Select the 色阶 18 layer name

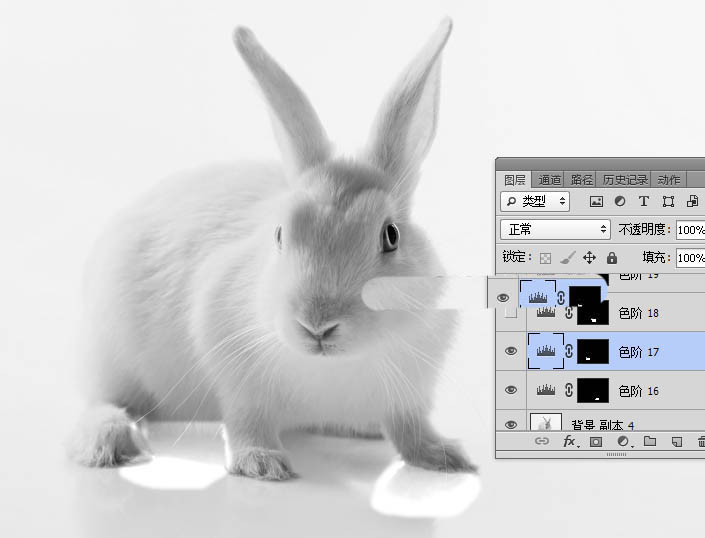(639, 313)
